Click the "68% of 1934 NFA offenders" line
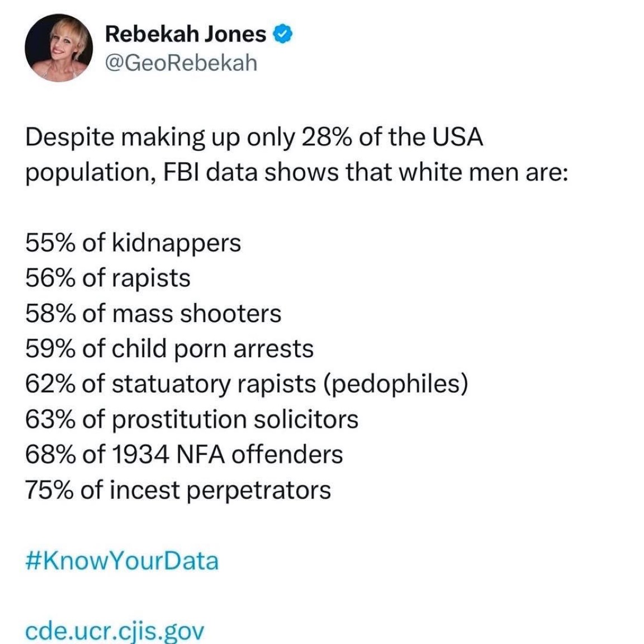The width and height of the screenshot is (644, 644). 184,454
